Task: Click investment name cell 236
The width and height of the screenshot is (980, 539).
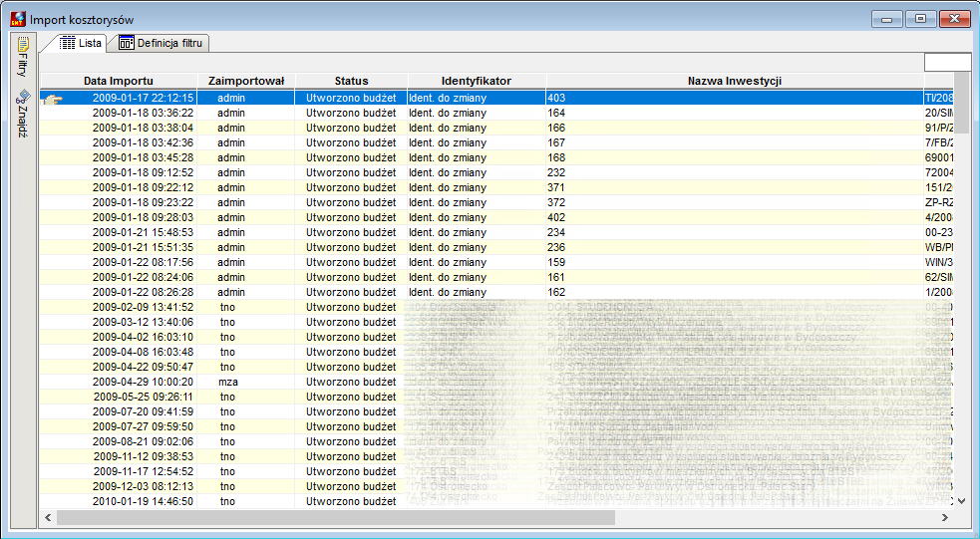Action: pyautogui.click(x=735, y=248)
